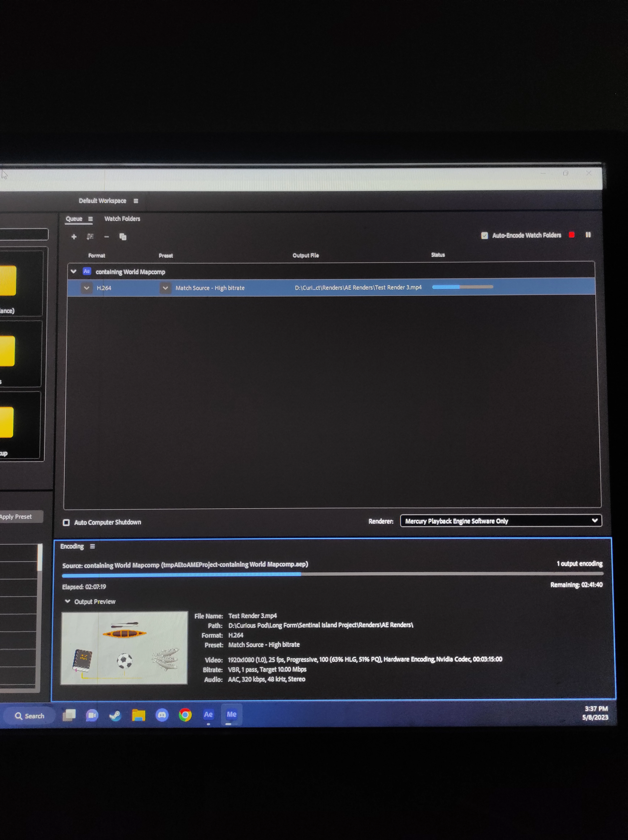Click the Duplicate icon in Queue toolbar

123,237
